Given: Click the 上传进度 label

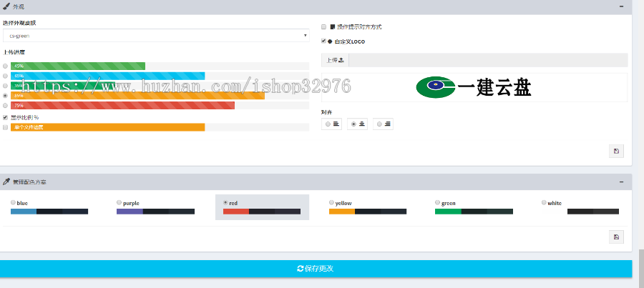Looking at the screenshot, I should point(16,52).
